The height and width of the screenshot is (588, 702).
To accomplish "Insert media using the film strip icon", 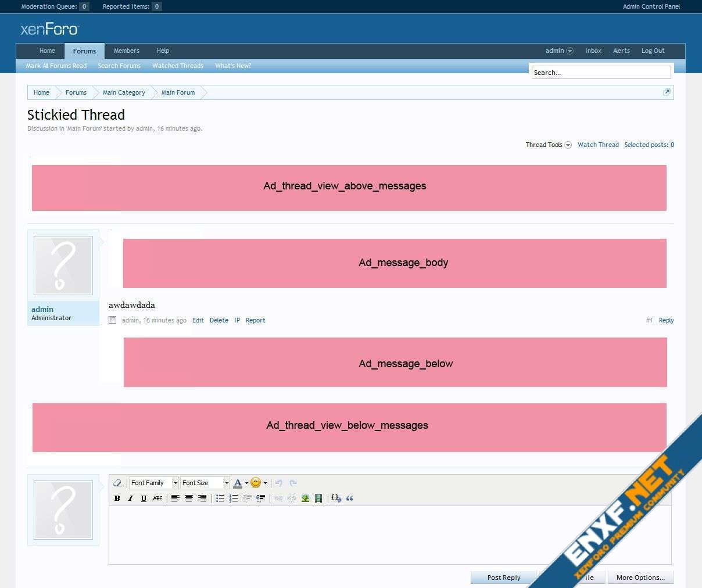I will tap(318, 498).
